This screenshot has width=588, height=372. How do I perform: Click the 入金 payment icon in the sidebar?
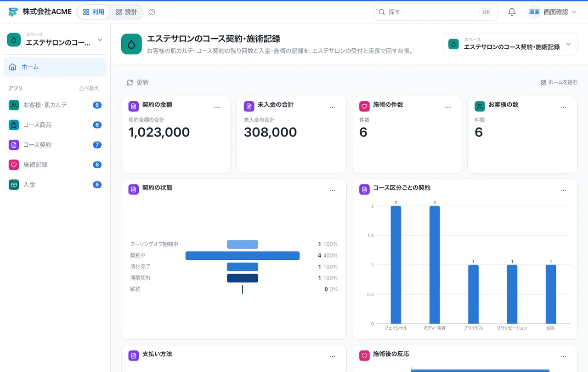click(14, 184)
